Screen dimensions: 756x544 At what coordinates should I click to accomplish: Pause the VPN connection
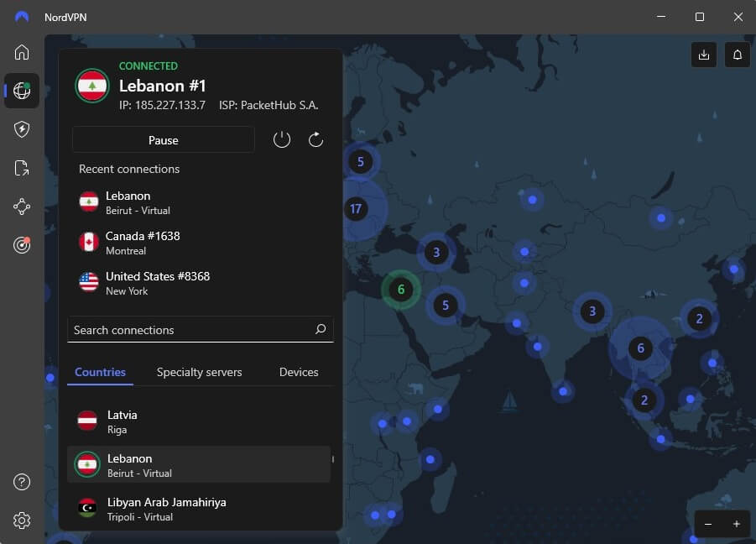coord(163,140)
